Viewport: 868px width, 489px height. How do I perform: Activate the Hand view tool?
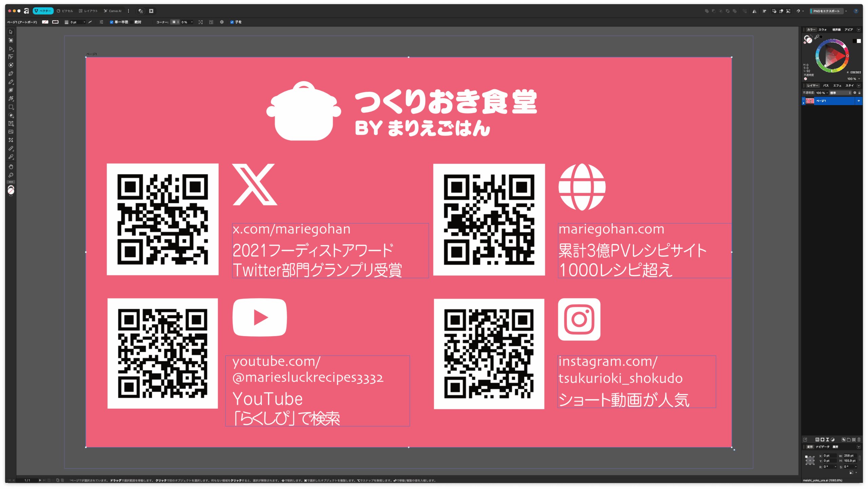click(x=11, y=167)
